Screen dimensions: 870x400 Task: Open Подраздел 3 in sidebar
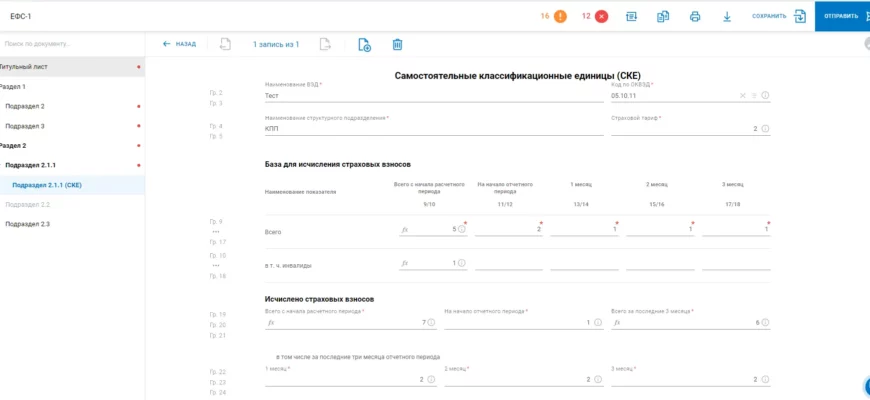72,126
